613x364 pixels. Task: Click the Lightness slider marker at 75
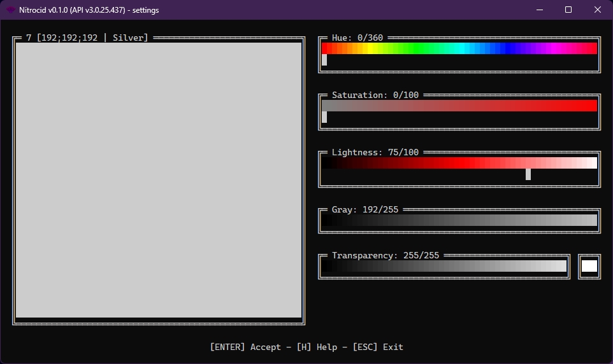point(528,174)
